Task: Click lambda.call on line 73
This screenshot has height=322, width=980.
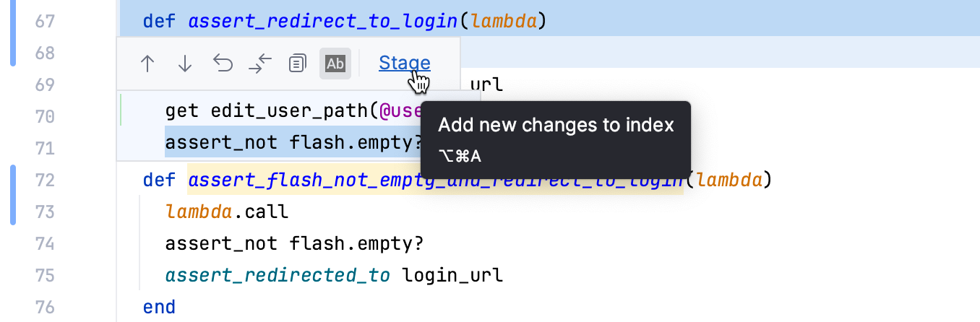Action: (x=227, y=212)
